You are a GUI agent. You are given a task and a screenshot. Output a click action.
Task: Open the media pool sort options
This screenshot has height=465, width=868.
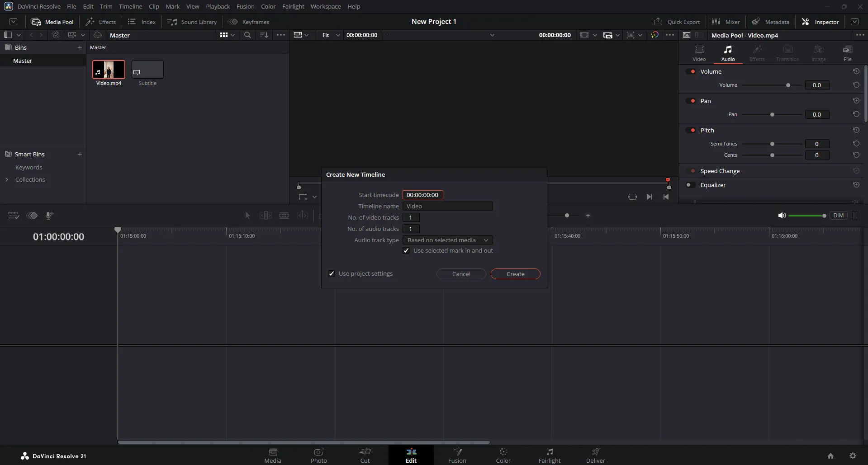click(x=264, y=35)
